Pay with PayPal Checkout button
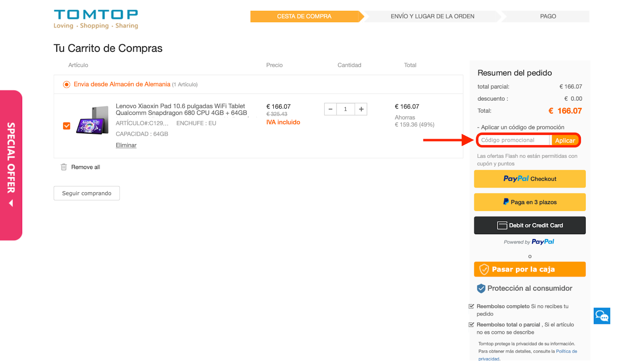Screen dimensions: 644x361 pyautogui.click(x=530, y=179)
